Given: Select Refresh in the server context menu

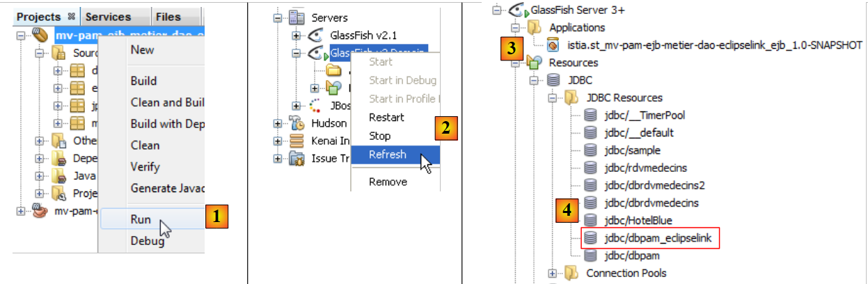Looking at the screenshot, I should pos(388,155).
